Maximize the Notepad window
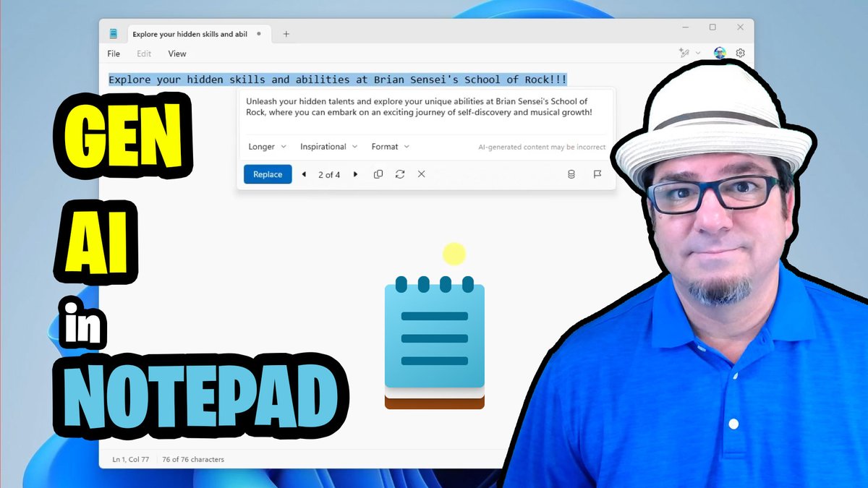868x488 pixels. (x=712, y=27)
